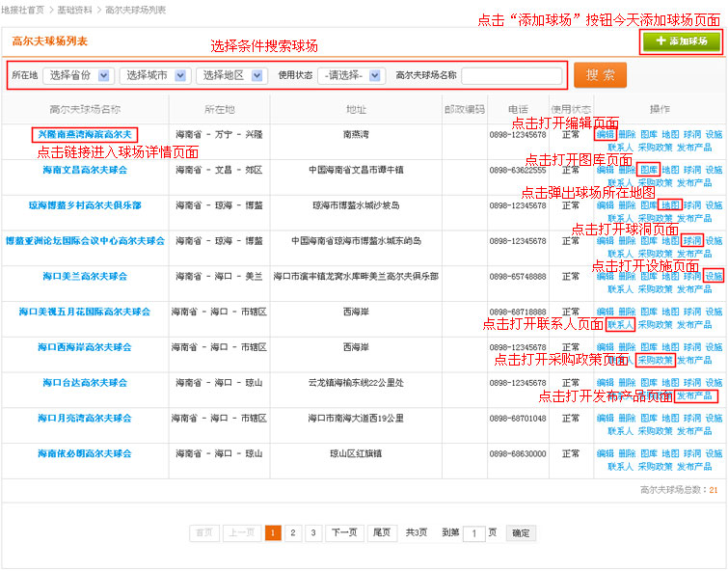The width and height of the screenshot is (728, 571).
Task: Click 发布产品 for 海口台达高尔夫球会 row
Action: [694, 395]
